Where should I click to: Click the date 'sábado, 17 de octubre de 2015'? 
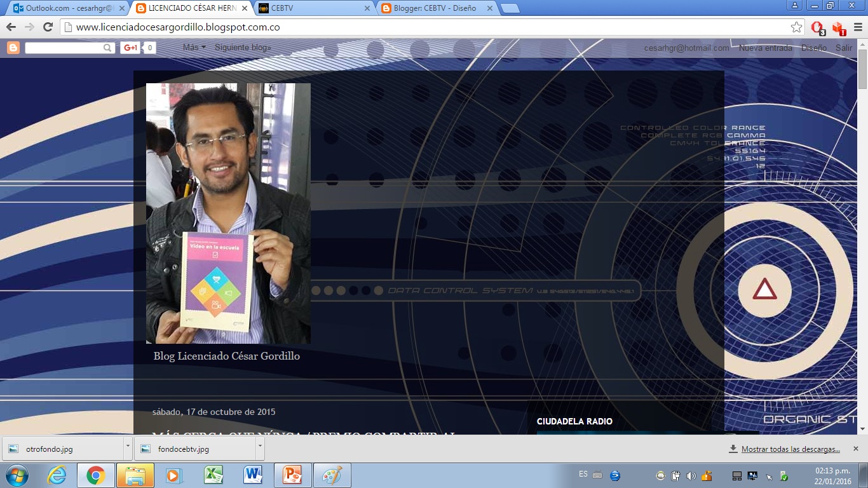(x=214, y=412)
